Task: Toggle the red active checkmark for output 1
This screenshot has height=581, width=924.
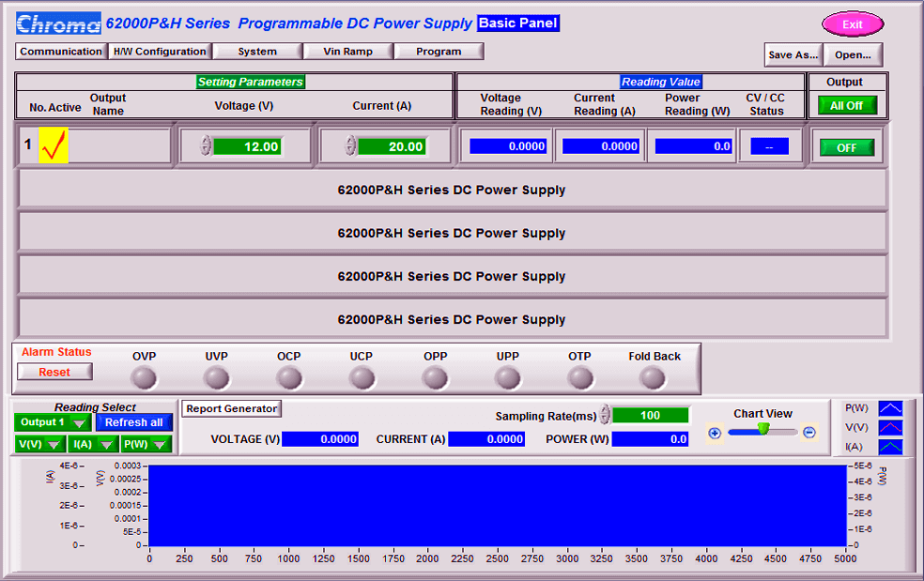Action: 54,145
